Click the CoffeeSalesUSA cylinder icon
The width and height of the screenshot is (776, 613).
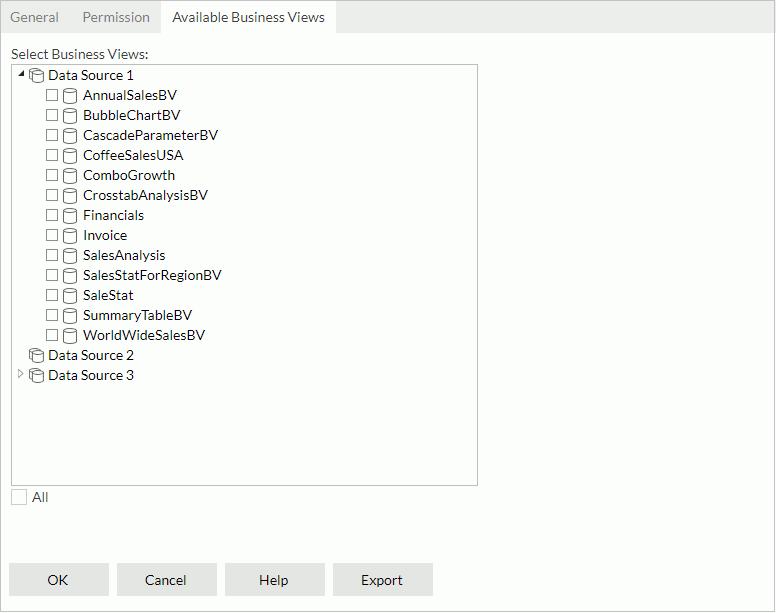tap(70, 156)
